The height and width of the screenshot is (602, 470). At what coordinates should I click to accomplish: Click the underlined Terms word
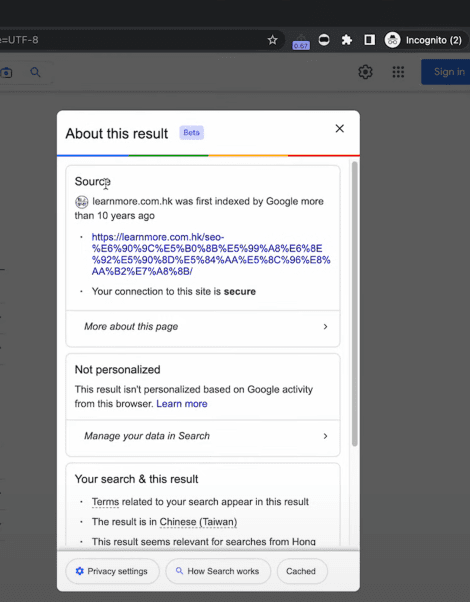pos(105,502)
